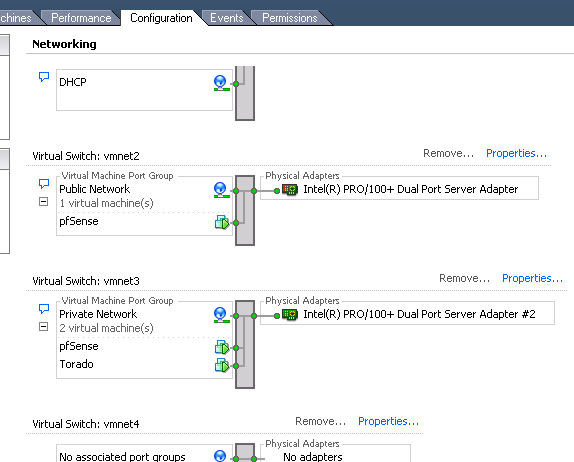
Task: Click the network card icon on vmnet2
Action: click(290, 190)
